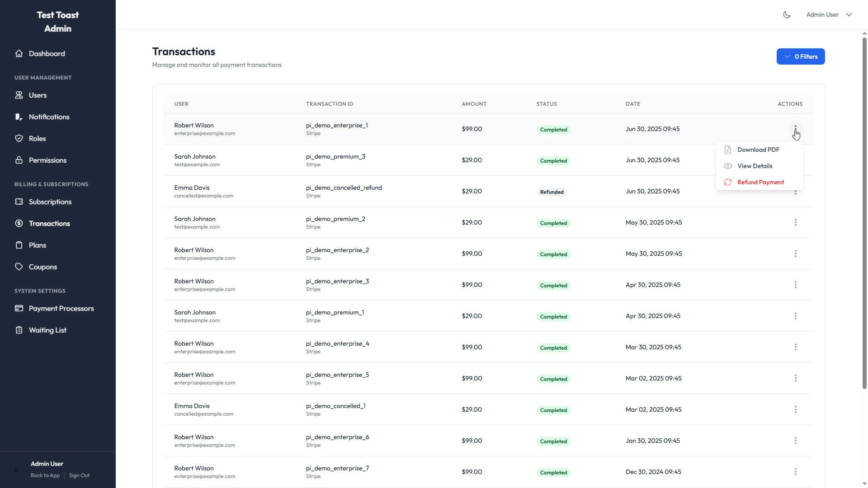Screen dimensions: 868x488
Task: Click the Permissions lock icon
Action: tap(19, 160)
